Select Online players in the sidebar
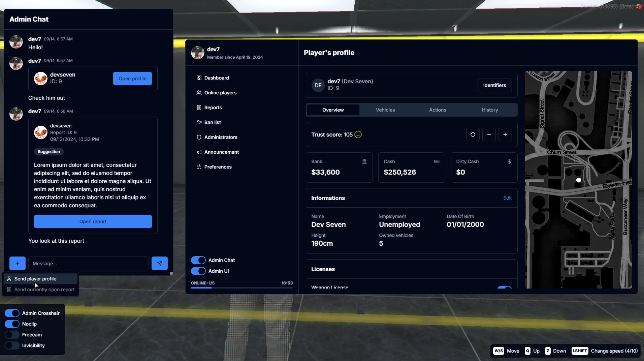 pyautogui.click(x=220, y=93)
